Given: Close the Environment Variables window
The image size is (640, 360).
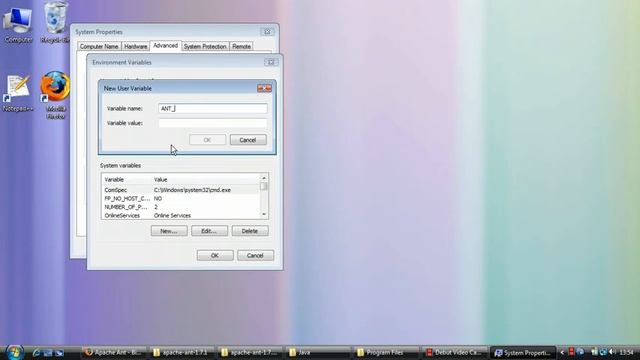Looking at the screenshot, I should (271, 62).
